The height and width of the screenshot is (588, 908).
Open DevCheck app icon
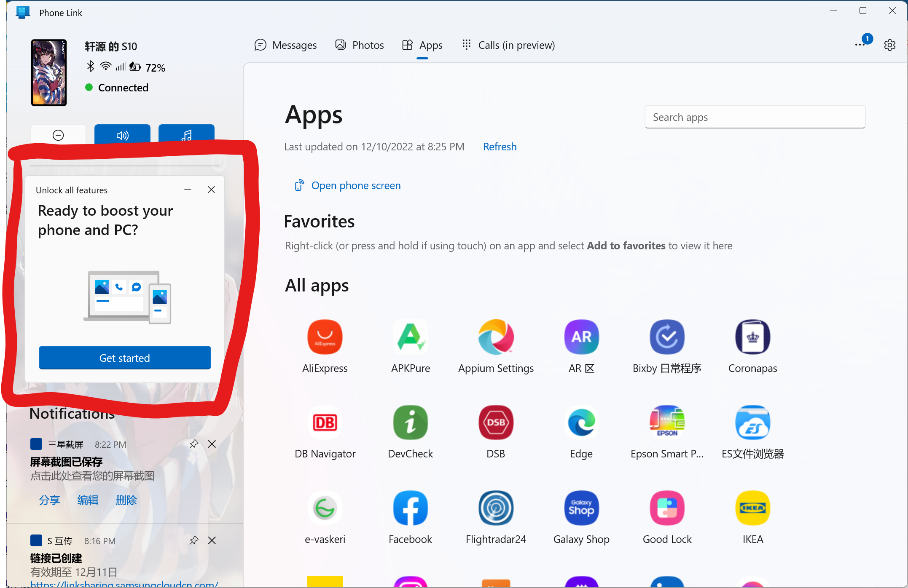coord(410,422)
